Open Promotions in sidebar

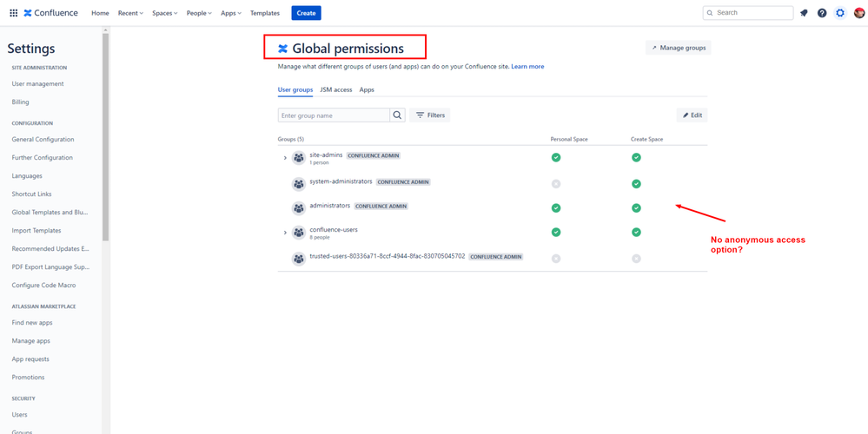(x=28, y=377)
